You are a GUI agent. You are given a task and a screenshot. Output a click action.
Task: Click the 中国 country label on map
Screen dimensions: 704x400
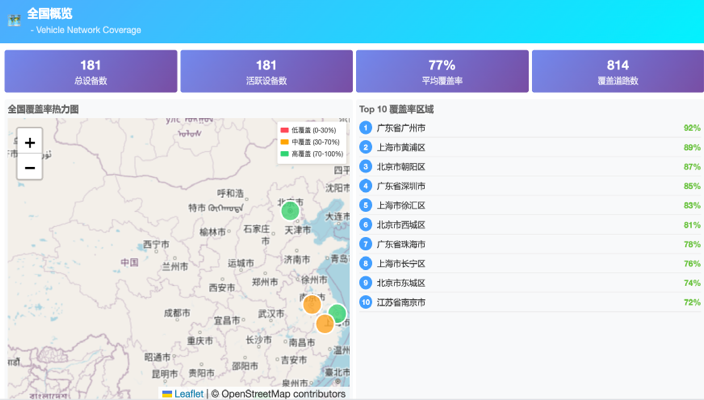[129, 262]
